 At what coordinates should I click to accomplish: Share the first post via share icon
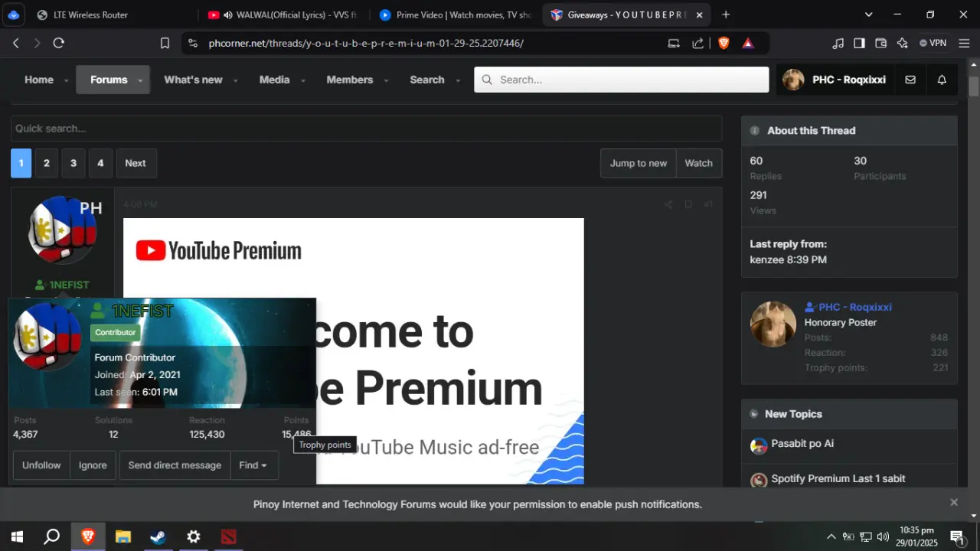(x=668, y=204)
